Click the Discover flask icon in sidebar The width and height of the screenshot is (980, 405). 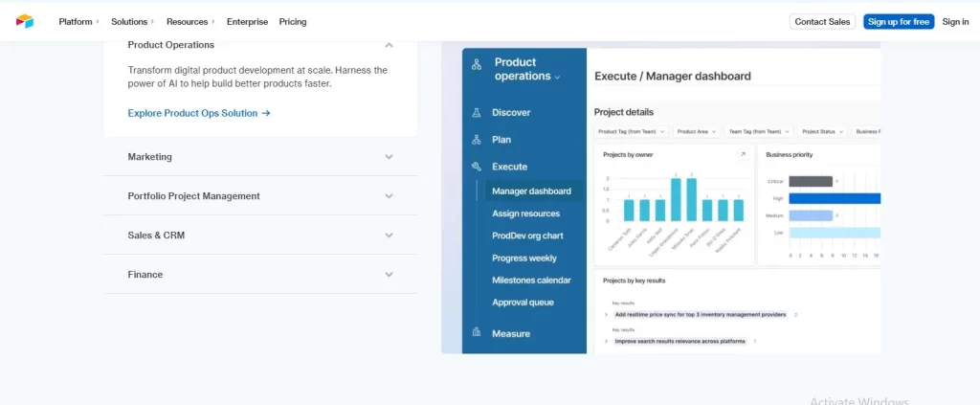pos(477,113)
